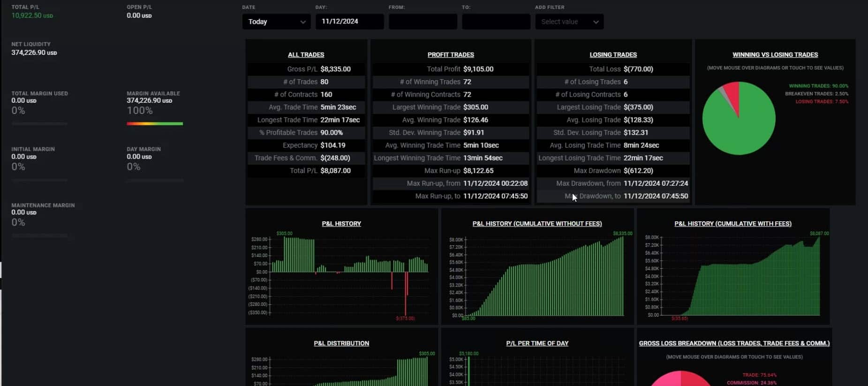The image size is (868, 386).
Task: Click the 'Max Drawdown, from' timestamp 07:27:24
Action: [656, 183]
